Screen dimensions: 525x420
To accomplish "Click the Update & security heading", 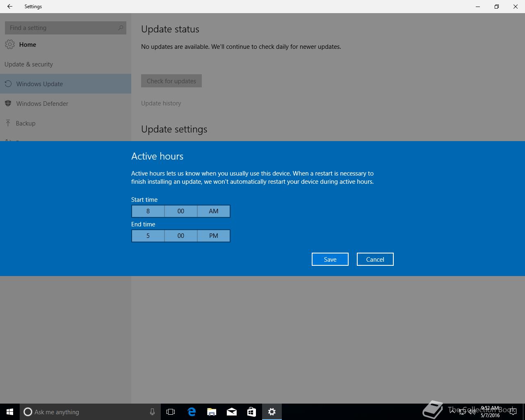I will tap(29, 64).
